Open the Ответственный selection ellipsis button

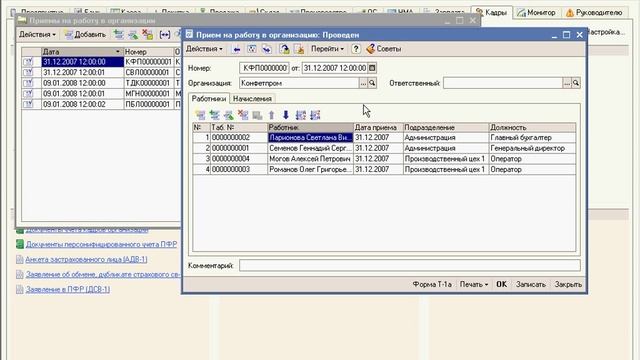[x=567, y=83]
